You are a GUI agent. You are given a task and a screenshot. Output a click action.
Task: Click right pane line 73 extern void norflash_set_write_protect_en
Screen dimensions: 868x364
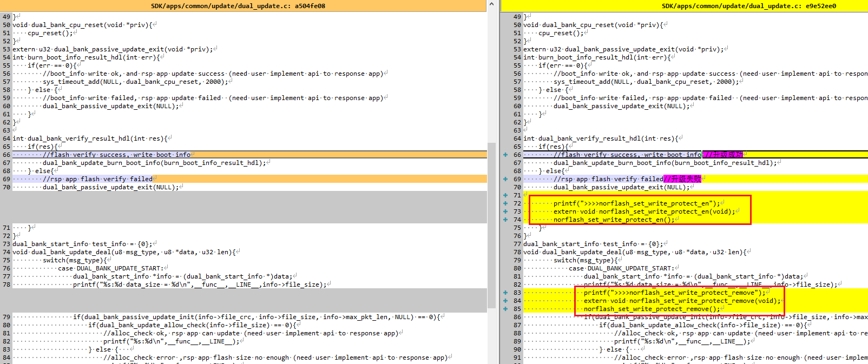pyautogui.click(x=645, y=211)
